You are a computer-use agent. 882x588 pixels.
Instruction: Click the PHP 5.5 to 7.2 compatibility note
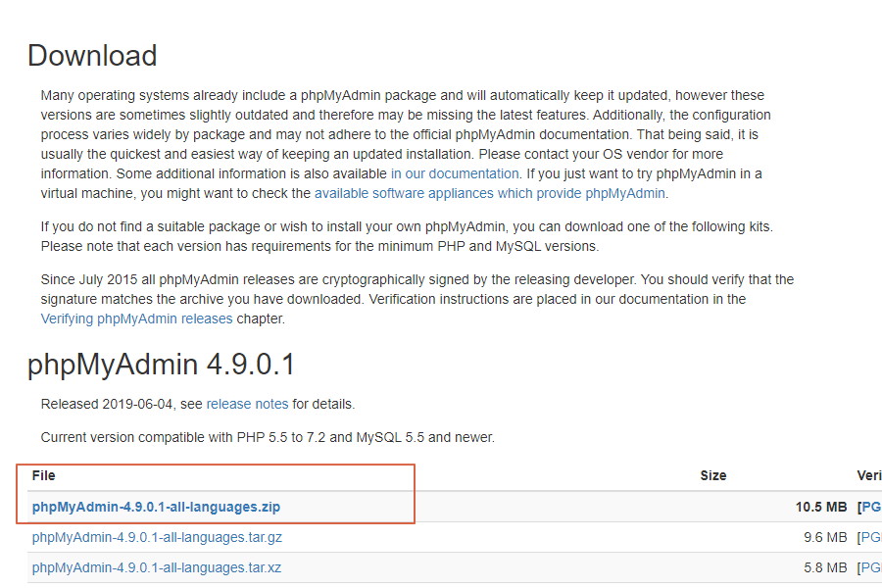coord(267,437)
